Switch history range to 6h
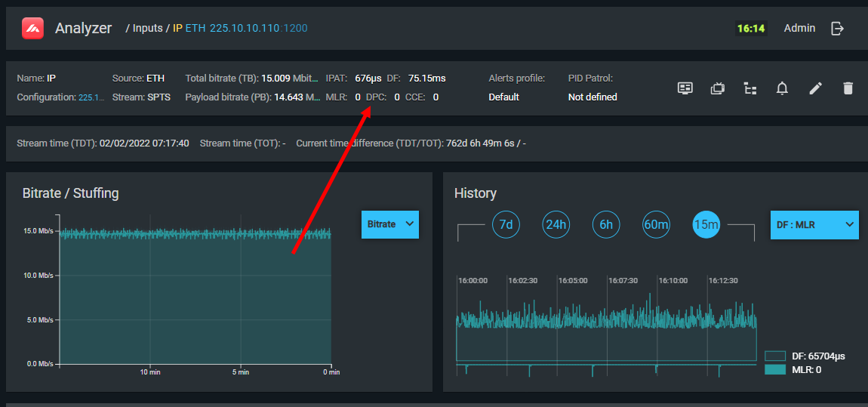This screenshot has height=407, width=868. (606, 224)
